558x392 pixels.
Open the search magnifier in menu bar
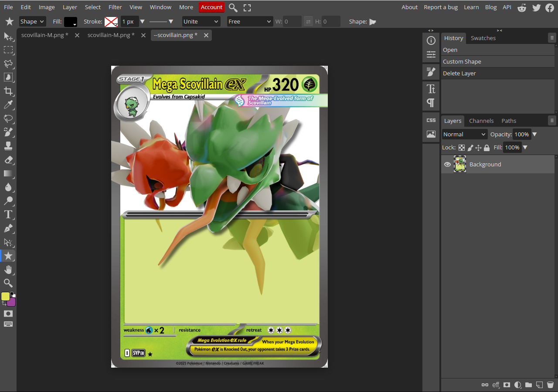pos(233,7)
